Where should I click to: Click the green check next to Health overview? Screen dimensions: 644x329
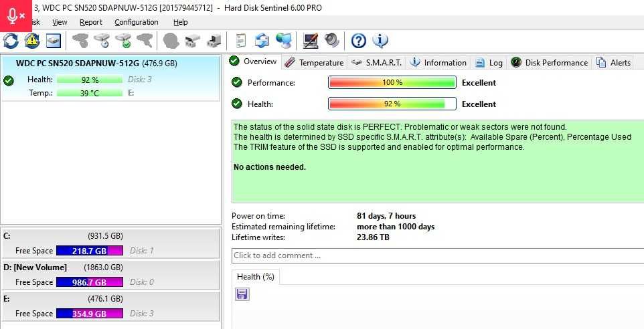point(236,104)
